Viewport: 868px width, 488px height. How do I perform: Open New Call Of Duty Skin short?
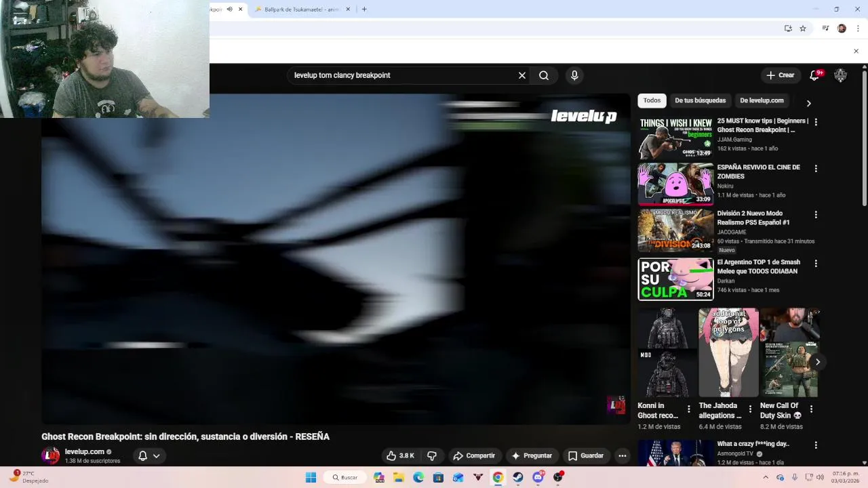[x=789, y=352]
